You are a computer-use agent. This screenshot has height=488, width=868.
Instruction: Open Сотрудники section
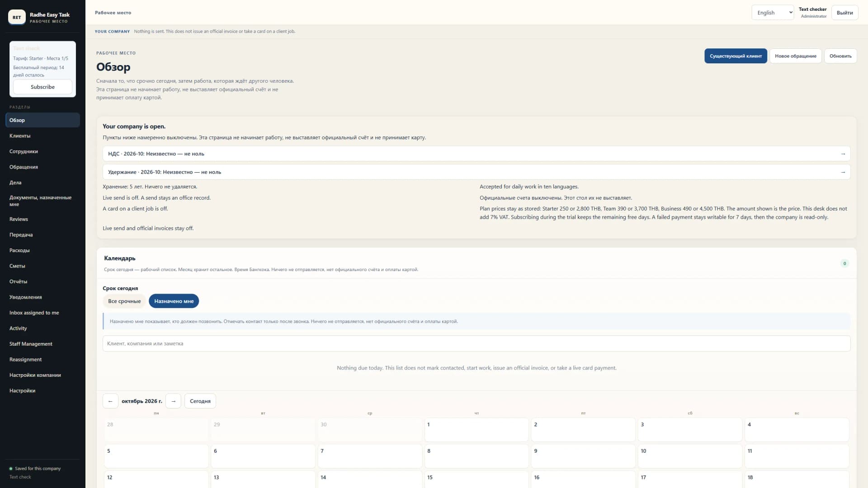click(42, 151)
